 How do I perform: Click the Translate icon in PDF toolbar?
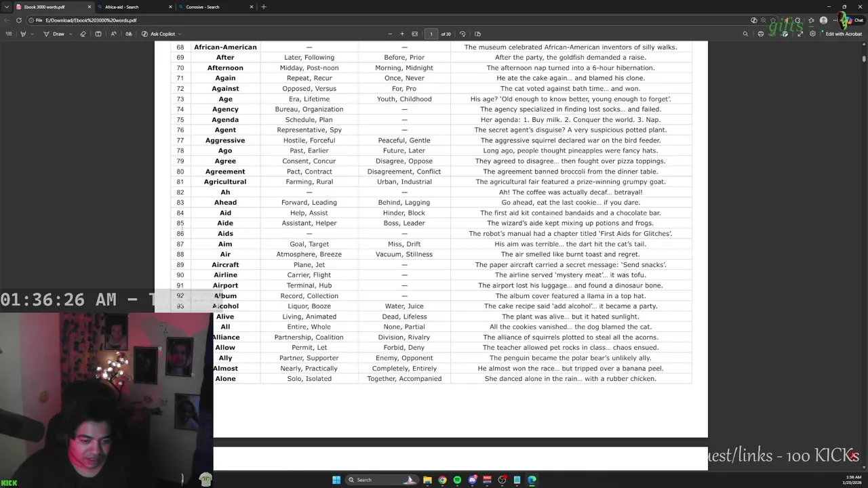point(129,34)
